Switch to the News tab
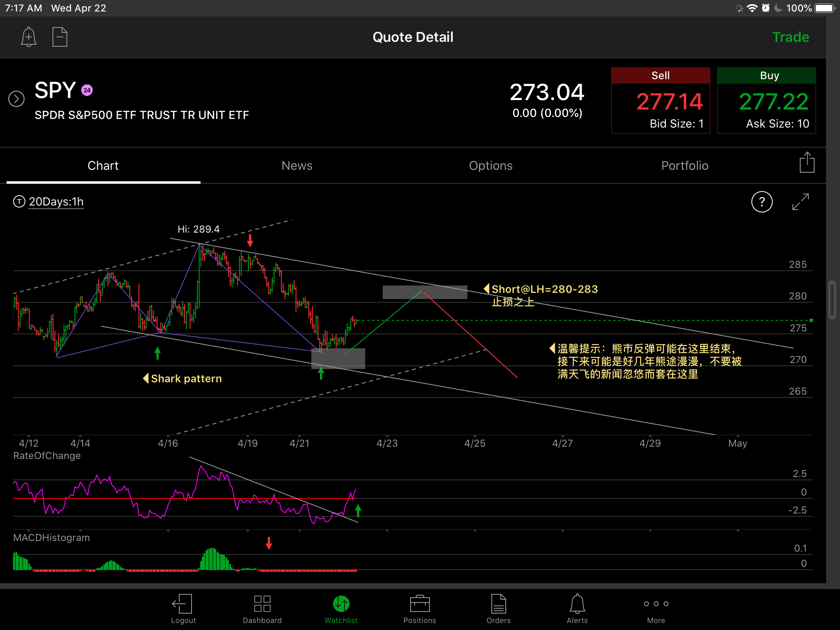Viewport: 840px width, 630px height. [x=297, y=166]
